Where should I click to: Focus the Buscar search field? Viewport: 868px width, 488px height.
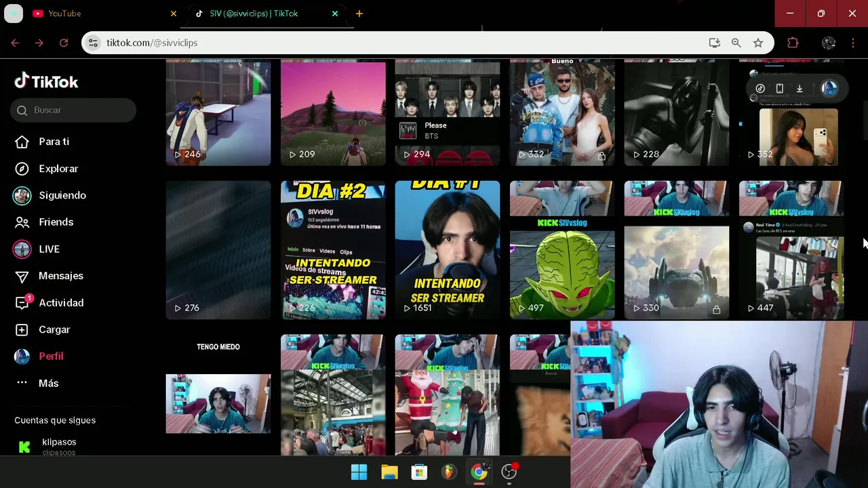click(73, 110)
